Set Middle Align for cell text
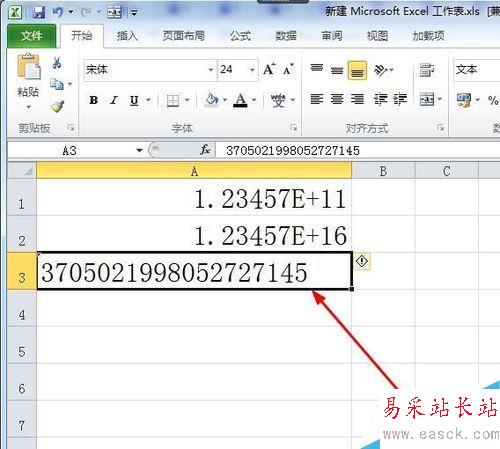The height and width of the screenshot is (449, 500). pyautogui.click(x=337, y=70)
